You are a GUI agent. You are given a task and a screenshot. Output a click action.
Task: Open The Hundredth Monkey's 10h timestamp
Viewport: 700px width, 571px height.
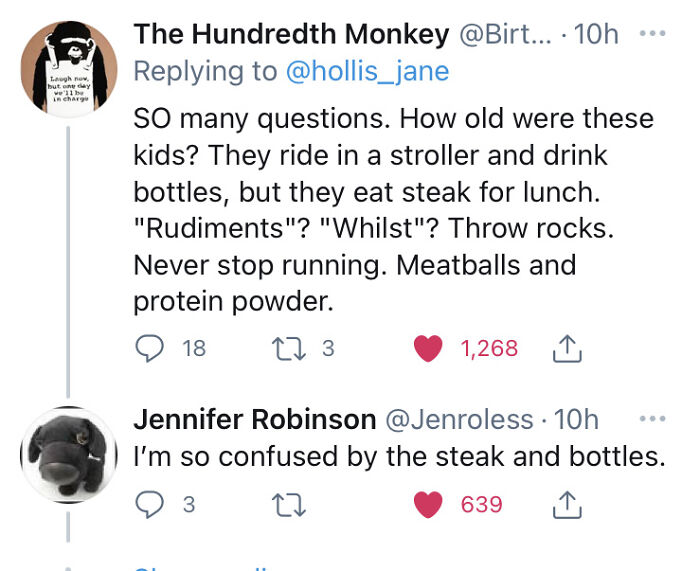tap(597, 34)
